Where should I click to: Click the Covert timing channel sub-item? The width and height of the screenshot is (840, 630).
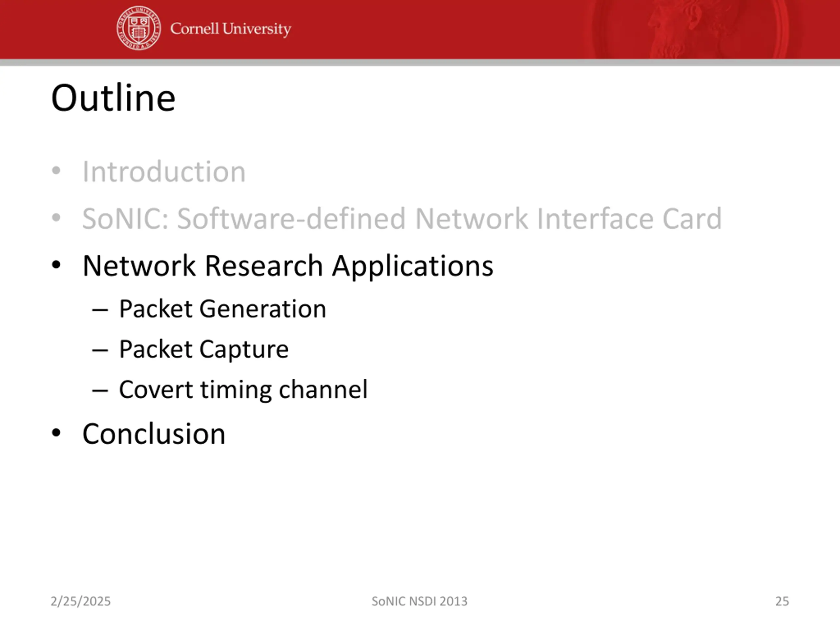243,389
